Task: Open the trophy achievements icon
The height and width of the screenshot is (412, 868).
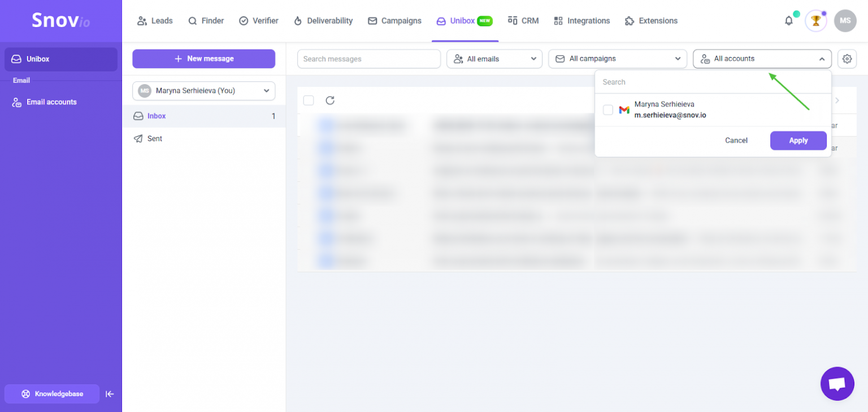Action: coord(815,21)
